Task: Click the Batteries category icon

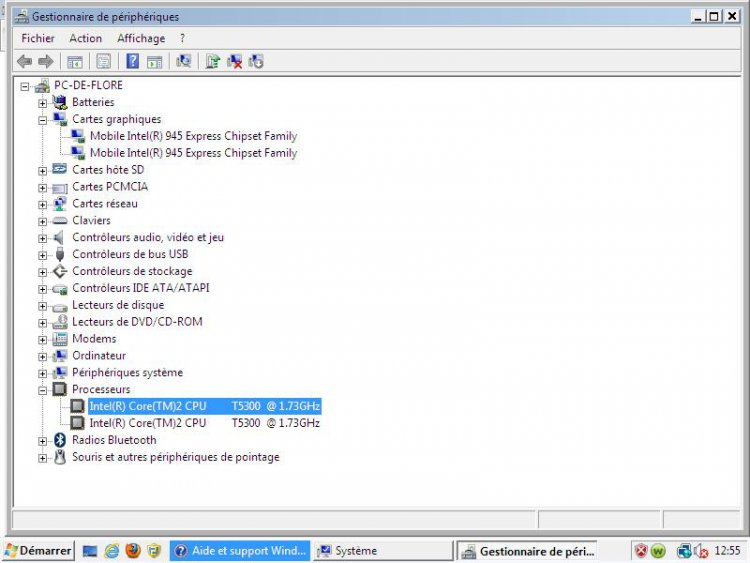Action: [60, 102]
